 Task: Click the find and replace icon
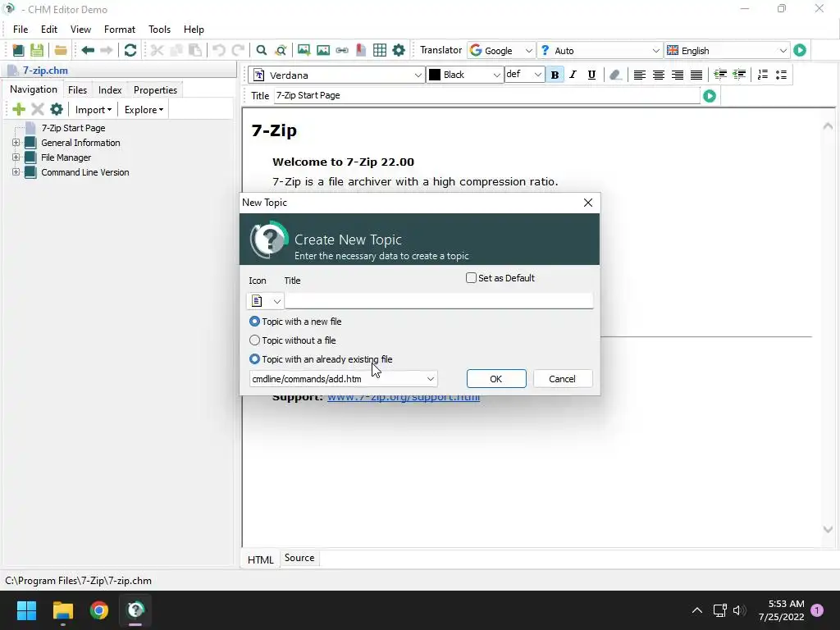coord(281,50)
